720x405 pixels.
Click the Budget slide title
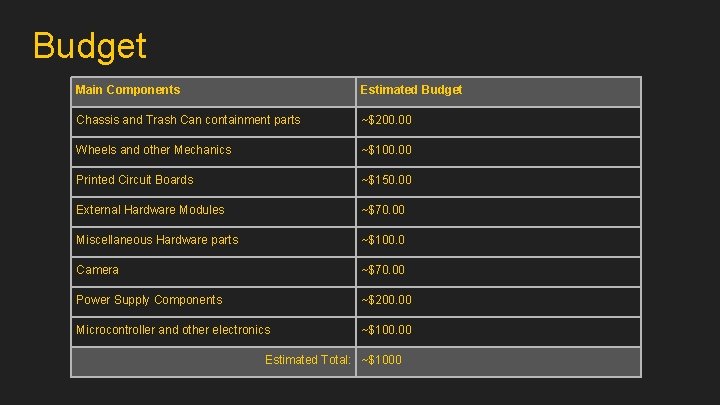tap(90, 46)
